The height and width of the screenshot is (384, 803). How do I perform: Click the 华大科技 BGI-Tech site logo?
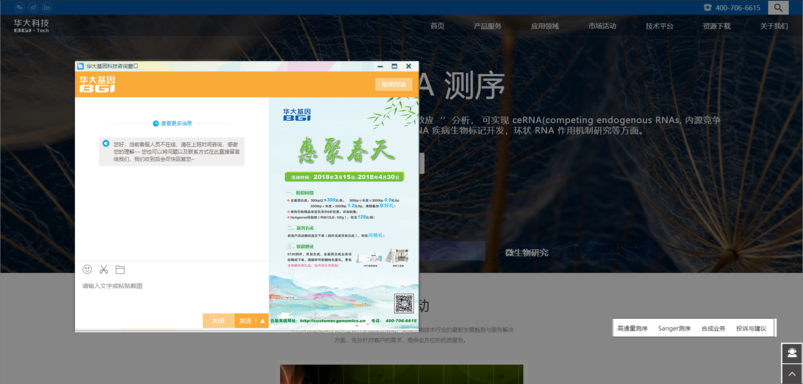point(32,26)
